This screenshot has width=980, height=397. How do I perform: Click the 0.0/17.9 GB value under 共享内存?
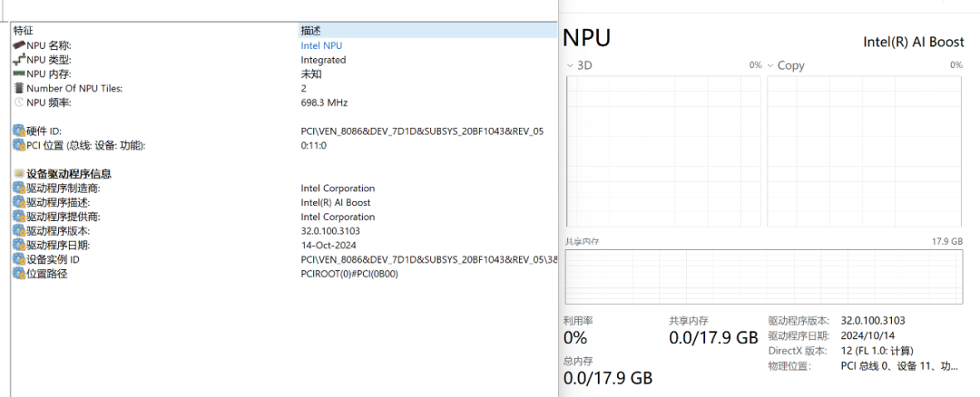tap(713, 338)
